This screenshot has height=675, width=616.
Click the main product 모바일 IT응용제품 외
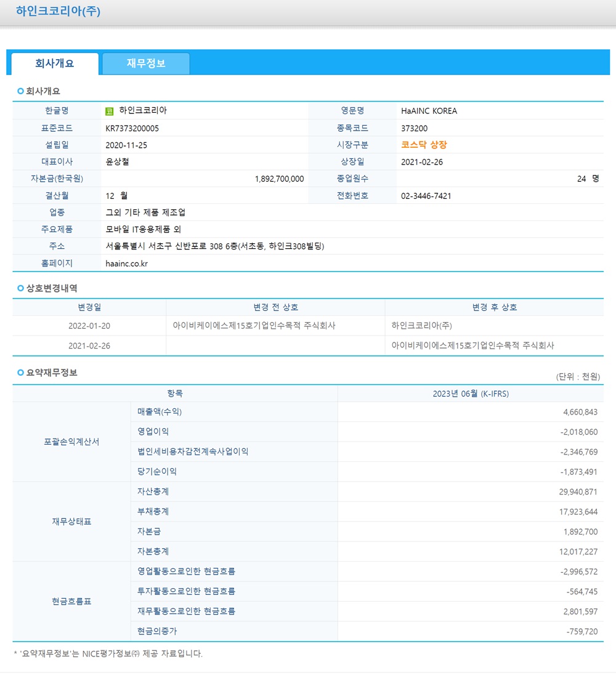click(x=144, y=229)
